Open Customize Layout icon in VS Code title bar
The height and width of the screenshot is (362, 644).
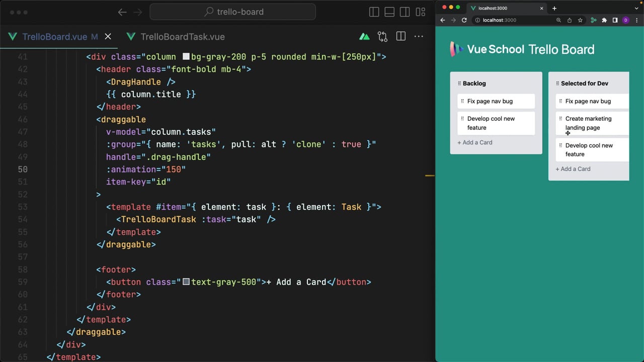pyautogui.click(x=421, y=12)
